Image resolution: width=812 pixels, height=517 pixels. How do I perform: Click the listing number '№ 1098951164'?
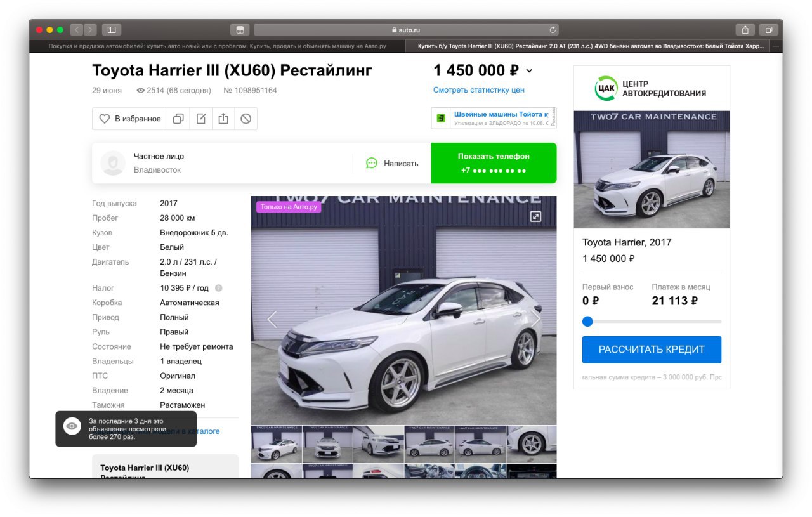(x=250, y=91)
